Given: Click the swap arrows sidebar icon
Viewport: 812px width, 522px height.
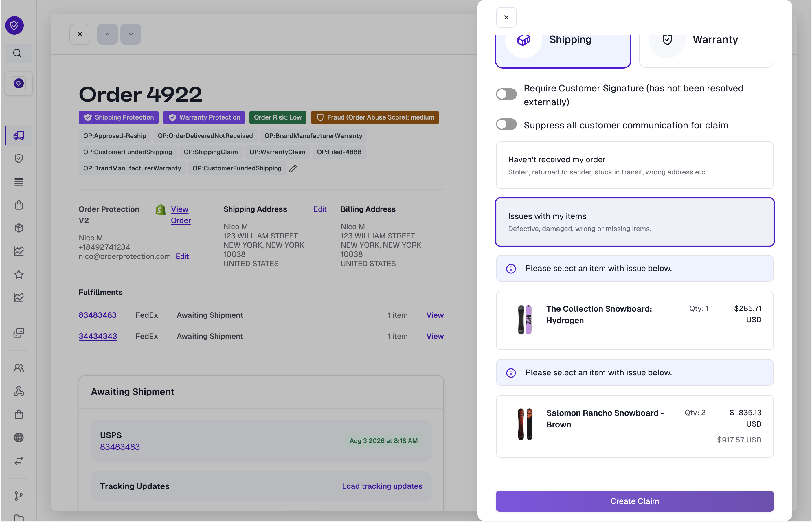Looking at the screenshot, I should (x=19, y=461).
